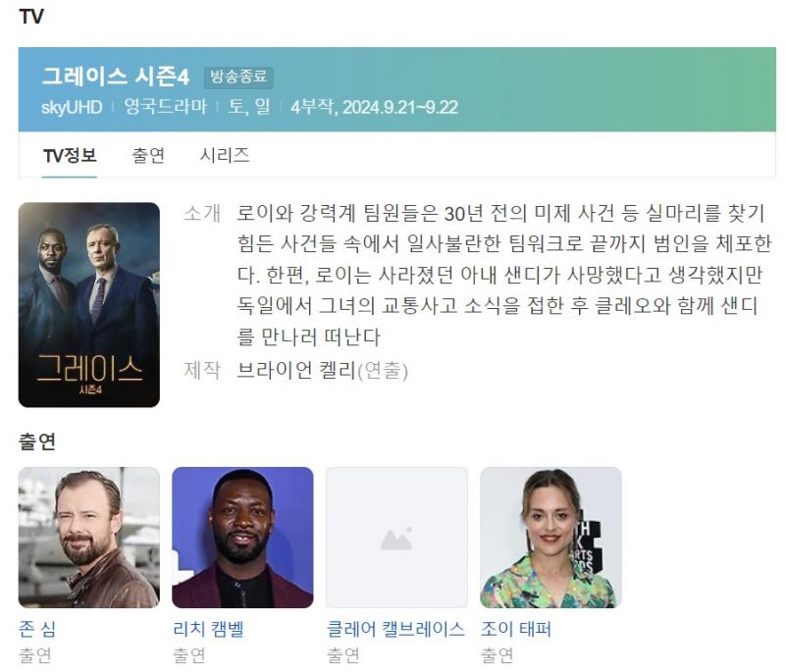Click the 리치 캠벨 name link
The height and width of the screenshot is (672, 785).
[x=208, y=629]
